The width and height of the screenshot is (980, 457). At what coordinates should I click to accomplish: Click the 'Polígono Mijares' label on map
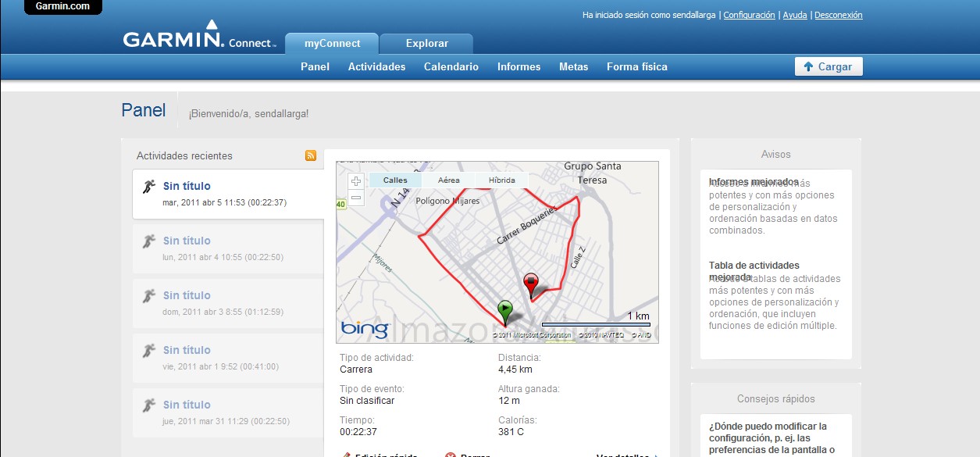tap(447, 201)
